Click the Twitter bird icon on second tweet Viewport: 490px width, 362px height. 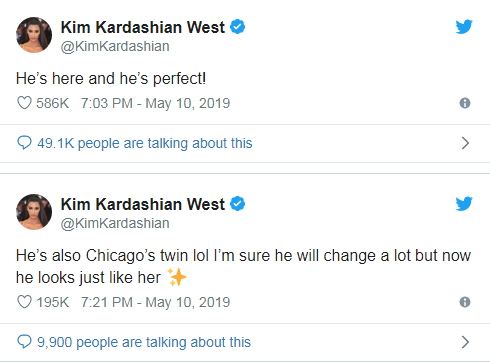464,204
